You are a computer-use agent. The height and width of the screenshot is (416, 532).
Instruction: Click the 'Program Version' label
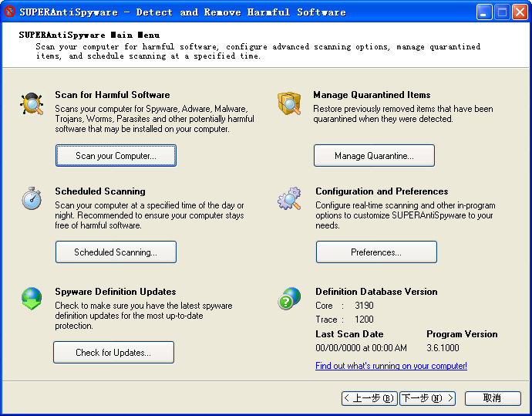pos(462,334)
